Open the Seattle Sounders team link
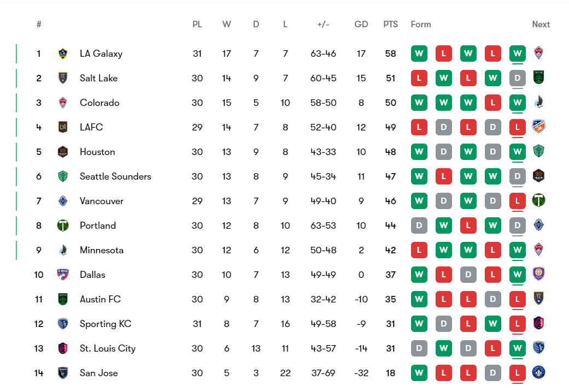This screenshot has height=392, width=569. pyautogui.click(x=115, y=176)
